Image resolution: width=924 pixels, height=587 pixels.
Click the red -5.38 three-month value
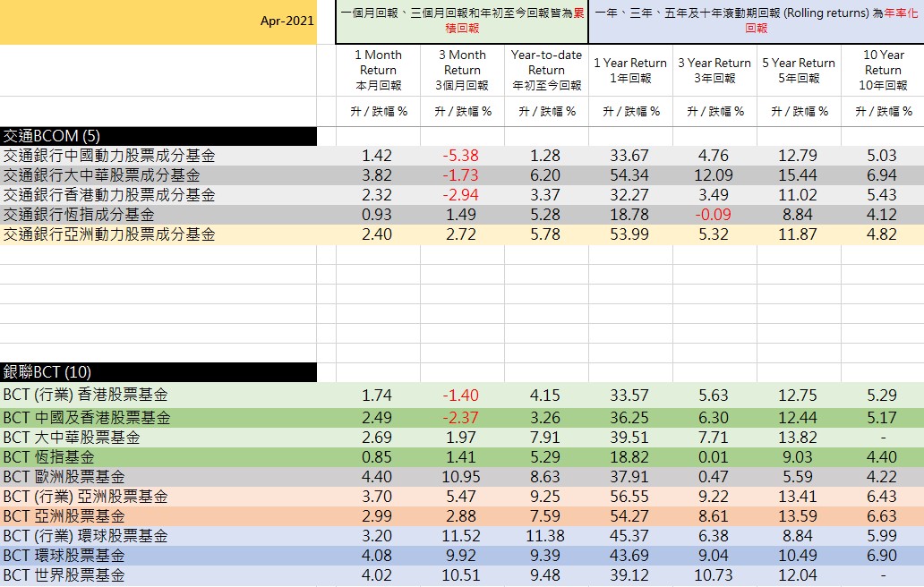[x=461, y=156]
